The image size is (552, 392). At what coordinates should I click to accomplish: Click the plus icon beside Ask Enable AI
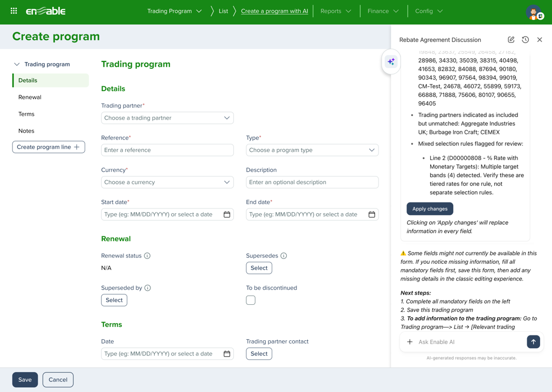pos(410,342)
